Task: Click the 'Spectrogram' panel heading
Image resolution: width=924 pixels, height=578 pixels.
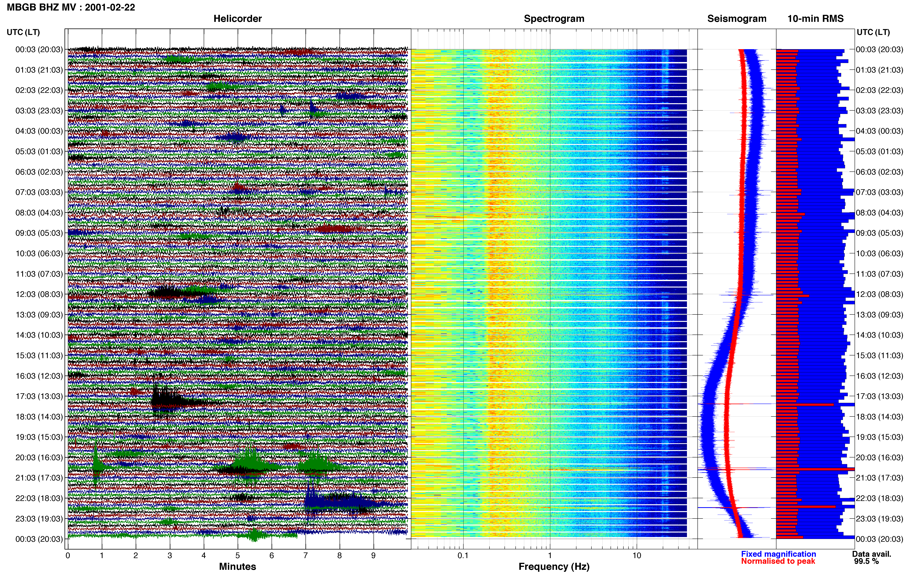Action: point(554,19)
